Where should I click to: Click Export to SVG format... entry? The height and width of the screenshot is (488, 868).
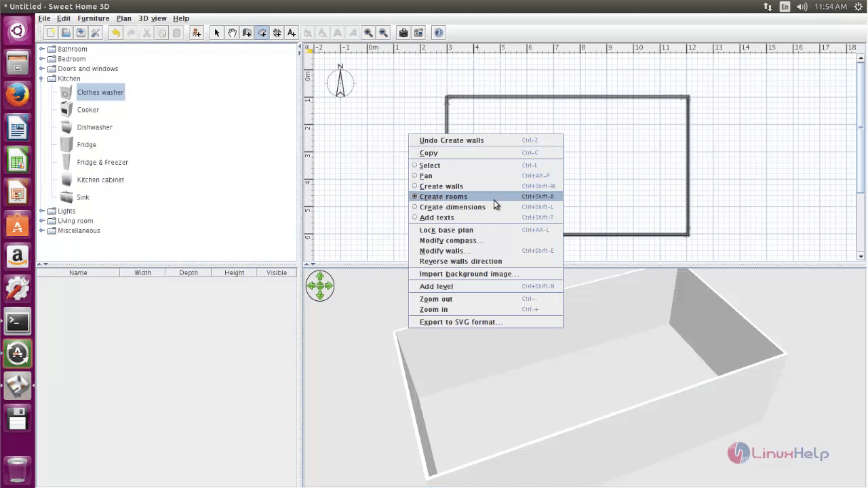pos(486,322)
